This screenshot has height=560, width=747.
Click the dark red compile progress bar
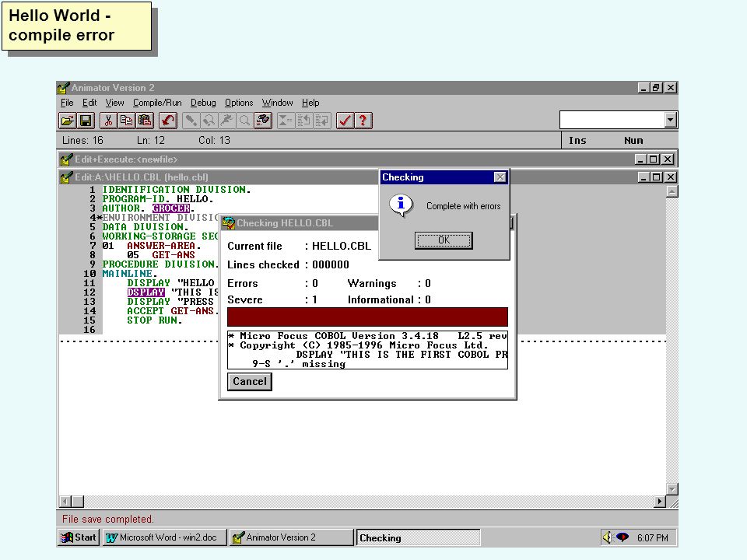[367, 317]
